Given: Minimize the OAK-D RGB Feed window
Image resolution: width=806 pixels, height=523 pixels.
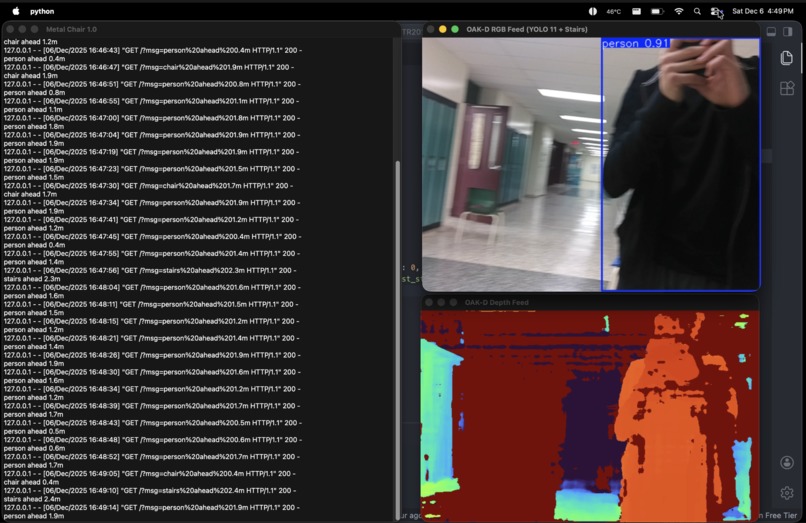Looking at the screenshot, I should [x=443, y=29].
